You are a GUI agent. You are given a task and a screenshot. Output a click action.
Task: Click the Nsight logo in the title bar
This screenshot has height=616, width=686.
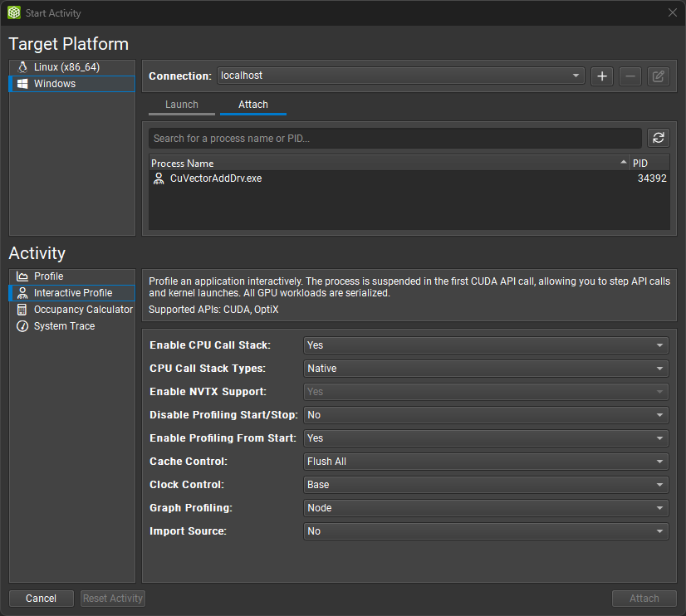[13, 12]
